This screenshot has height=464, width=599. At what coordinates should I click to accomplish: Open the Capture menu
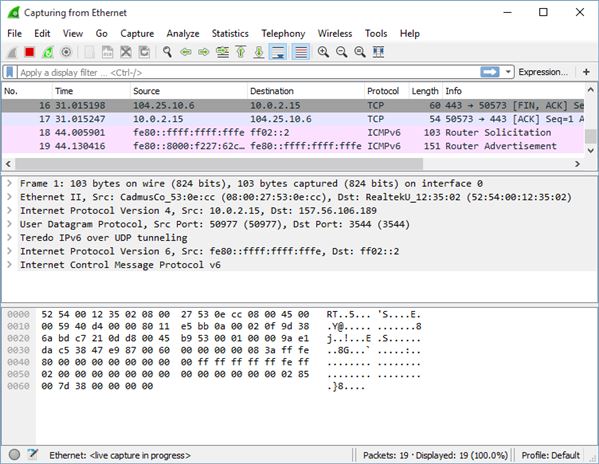(x=137, y=34)
